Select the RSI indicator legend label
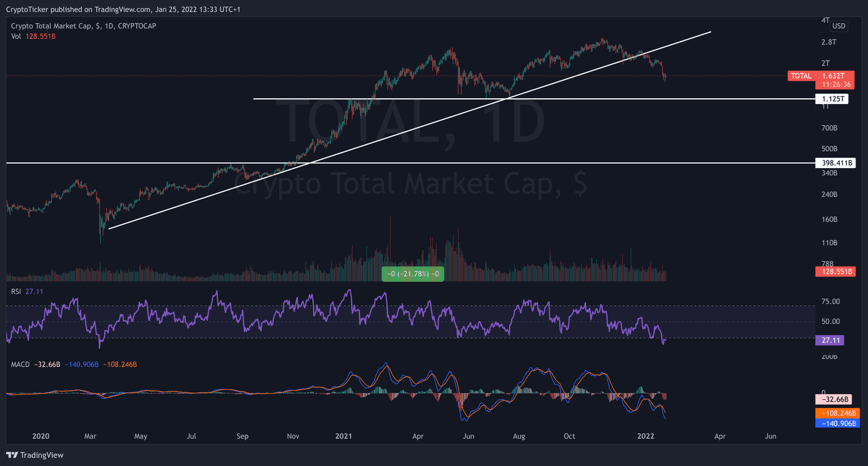The image size is (868, 466). coord(16,291)
